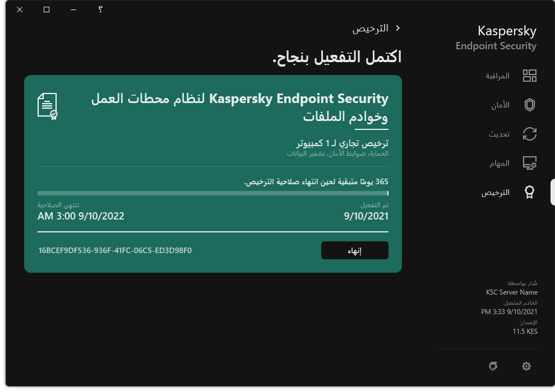Open application settings via gear icon
The height and width of the screenshot is (392, 555).
tap(526, 366)
